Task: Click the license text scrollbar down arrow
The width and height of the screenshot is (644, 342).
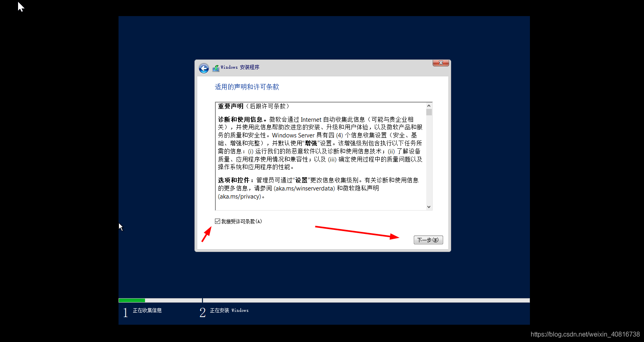Action: [x=429, y=207]
